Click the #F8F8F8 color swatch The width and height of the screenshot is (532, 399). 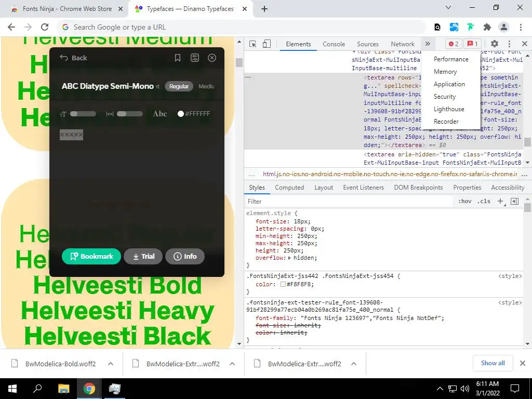(283, 284)
